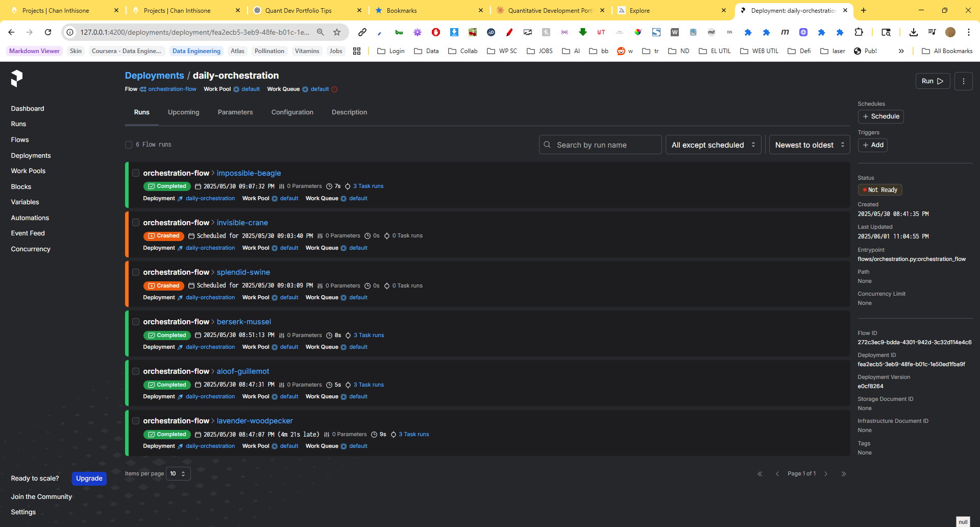Jump to last page double-arrow icon

844,474
